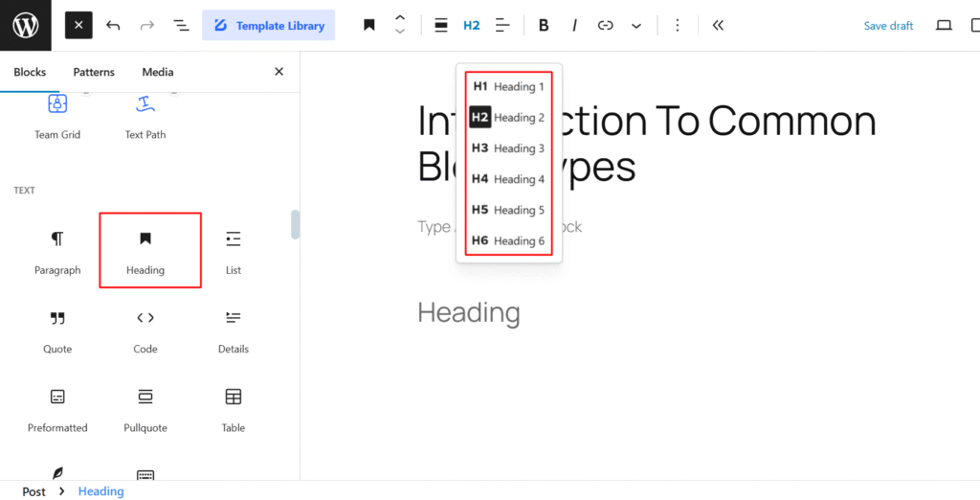Viewport: 980px width, 500px height.
Task: Close the inserter panel
Action: [278, 72]
